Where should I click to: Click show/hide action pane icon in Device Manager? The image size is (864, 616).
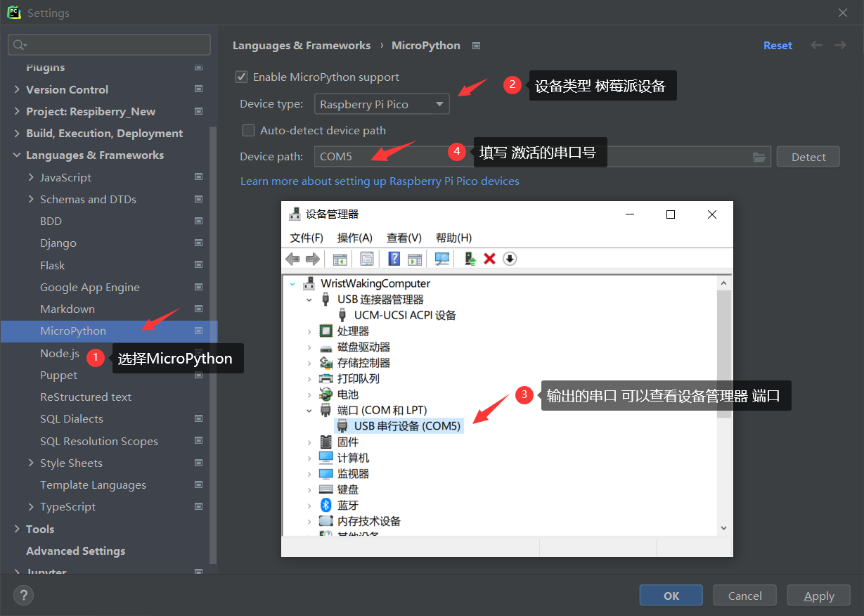click(415, 259)
